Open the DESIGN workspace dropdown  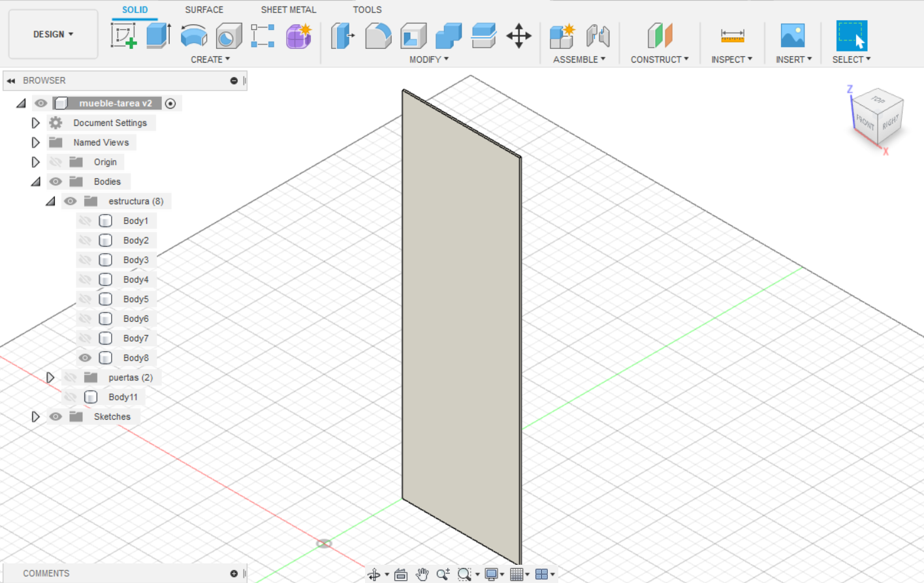[54, 34]
